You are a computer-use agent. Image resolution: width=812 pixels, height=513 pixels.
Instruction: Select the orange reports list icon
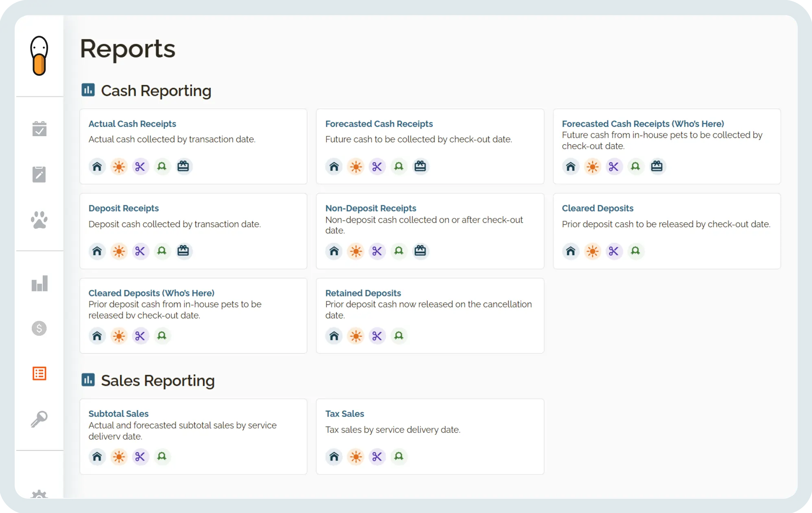39,373
